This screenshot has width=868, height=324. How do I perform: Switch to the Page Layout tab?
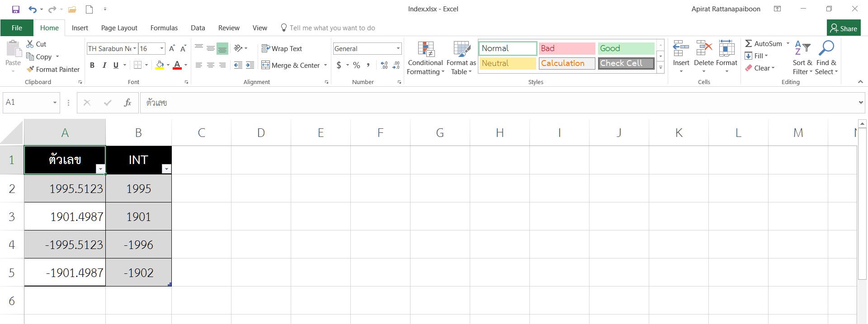119,28
